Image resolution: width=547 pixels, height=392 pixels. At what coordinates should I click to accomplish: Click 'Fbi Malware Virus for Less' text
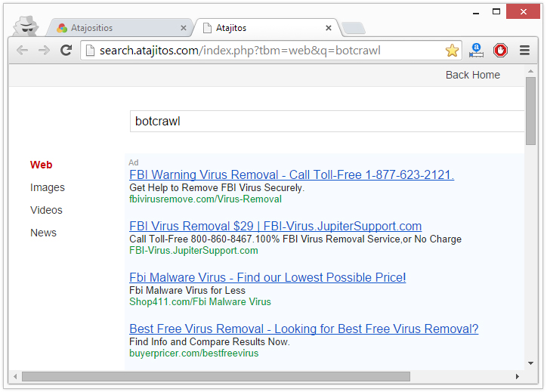[x=187, y=290]
